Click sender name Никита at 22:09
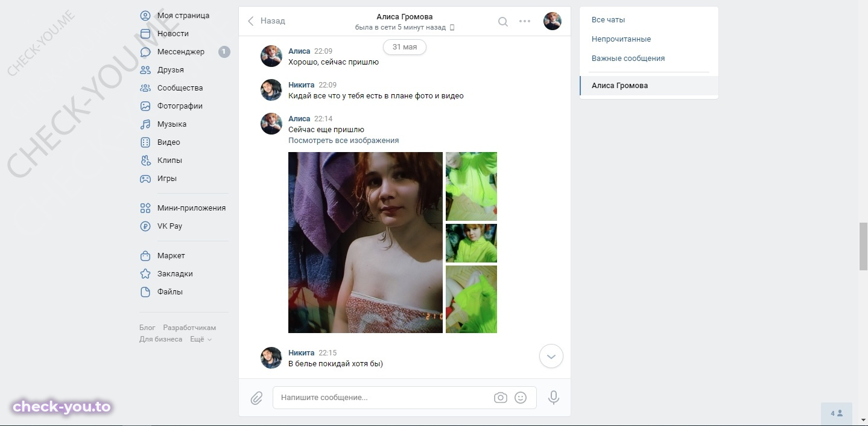868x426 pixels. pos(302,85)
